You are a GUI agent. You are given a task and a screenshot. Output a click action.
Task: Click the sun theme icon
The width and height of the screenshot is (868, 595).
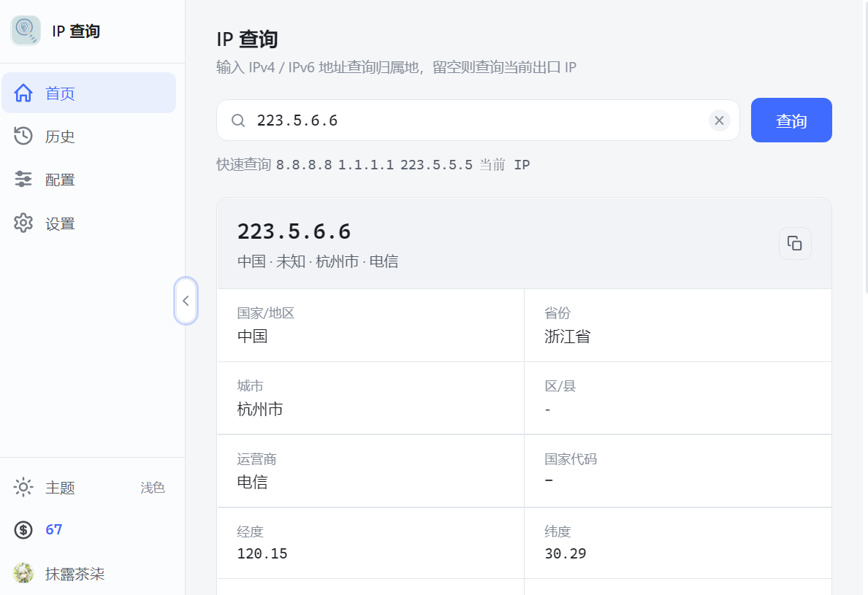23,487
